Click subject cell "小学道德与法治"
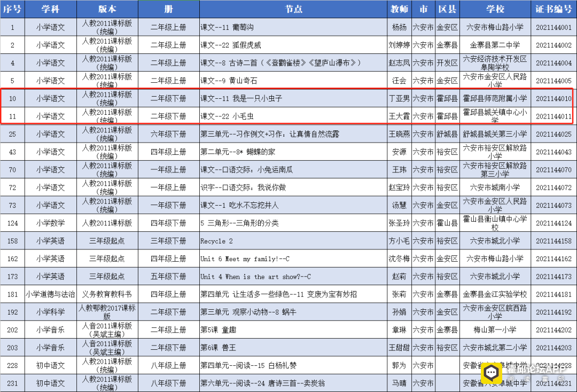Image resolution: width=577 pixels, height=392 pixels. tap(51, 294)
